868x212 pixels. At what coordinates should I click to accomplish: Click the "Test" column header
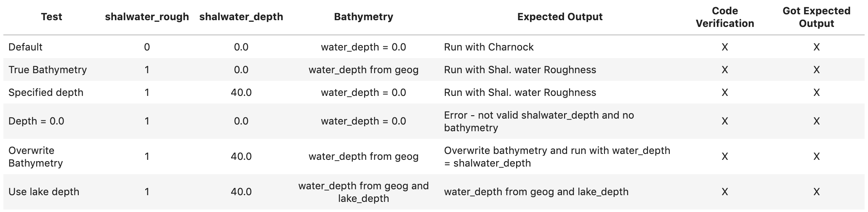click(x=51, y=17)
